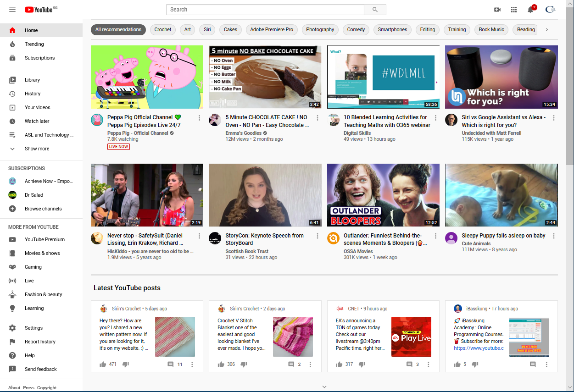Open Your videos in sidebar

(x=41, y=107)
